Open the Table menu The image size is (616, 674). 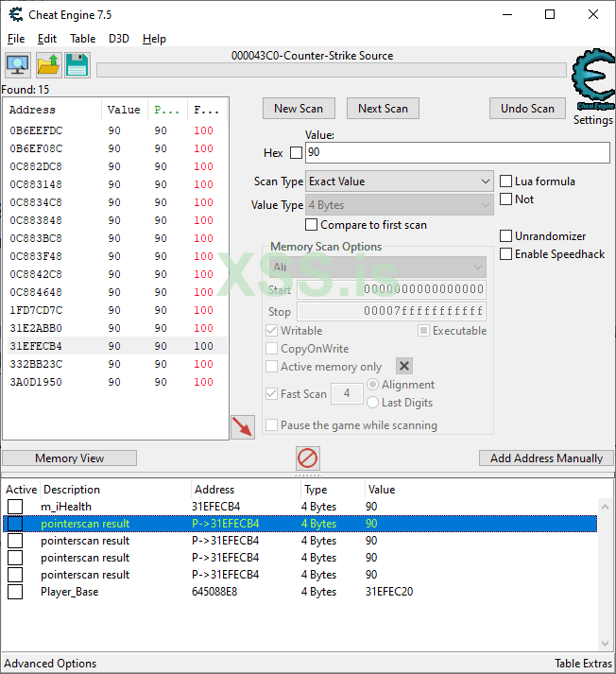click(82, 39)
